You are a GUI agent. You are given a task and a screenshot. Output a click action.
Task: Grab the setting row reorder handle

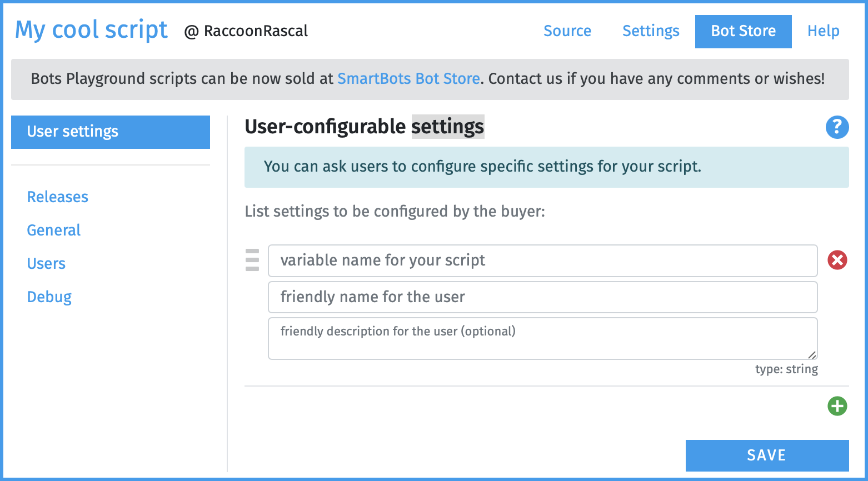coord(252,260)
